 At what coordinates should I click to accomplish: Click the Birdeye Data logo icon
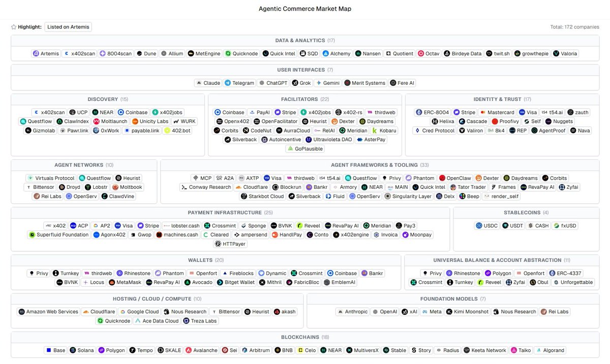click(447, 53)
